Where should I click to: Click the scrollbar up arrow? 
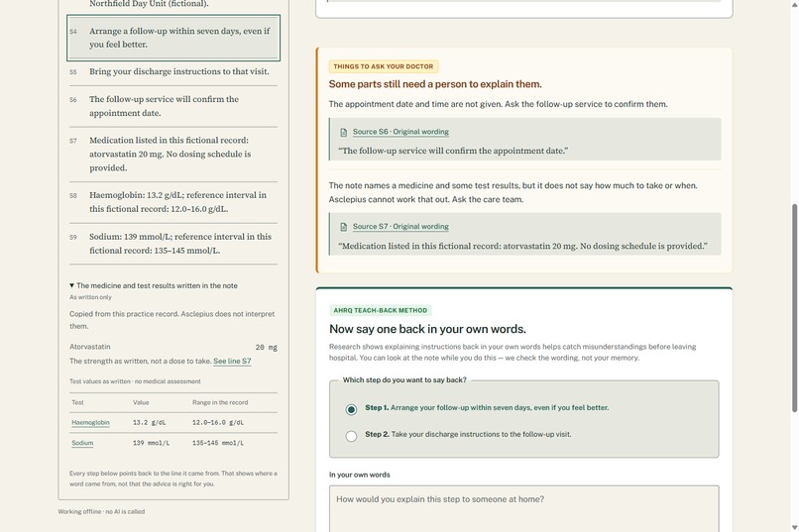pos(794,3)
